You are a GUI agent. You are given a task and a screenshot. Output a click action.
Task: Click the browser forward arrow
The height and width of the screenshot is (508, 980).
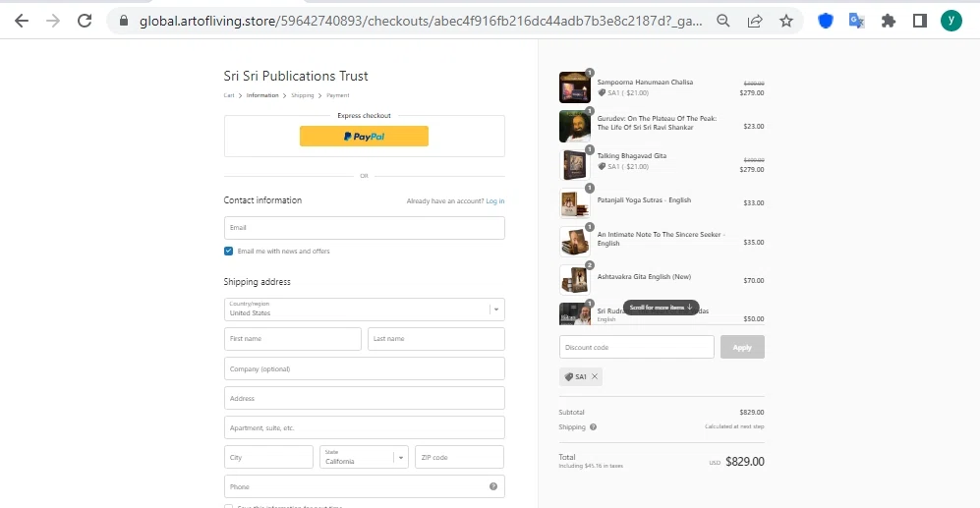(53, 21)
